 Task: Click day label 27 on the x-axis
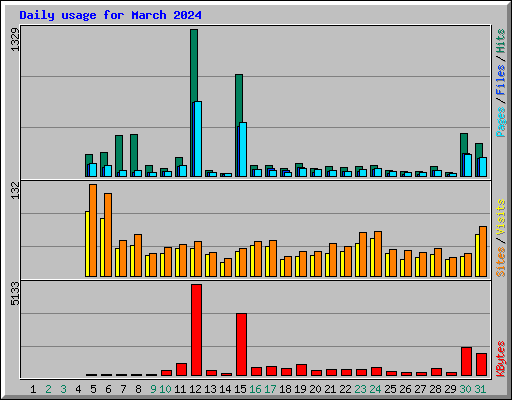coord(420,389)
